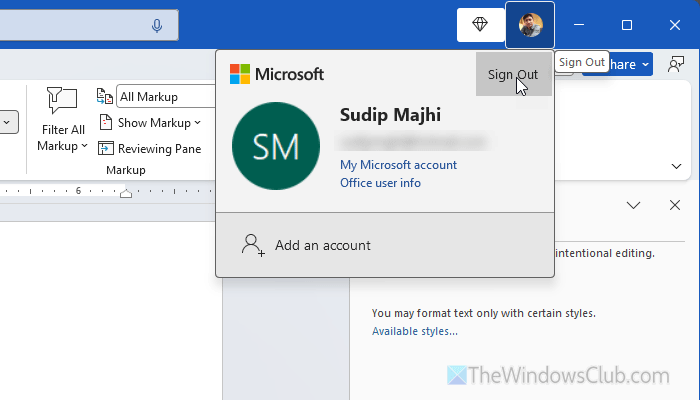Click the Sudip Majhi account name

point(390,115)
